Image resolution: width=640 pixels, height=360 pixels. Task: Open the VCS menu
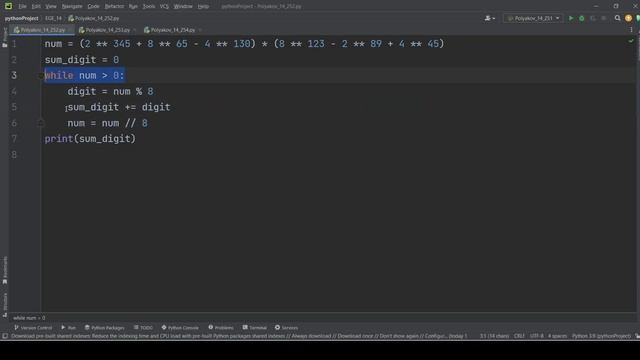pyautogui.click(x=164, y=6)
